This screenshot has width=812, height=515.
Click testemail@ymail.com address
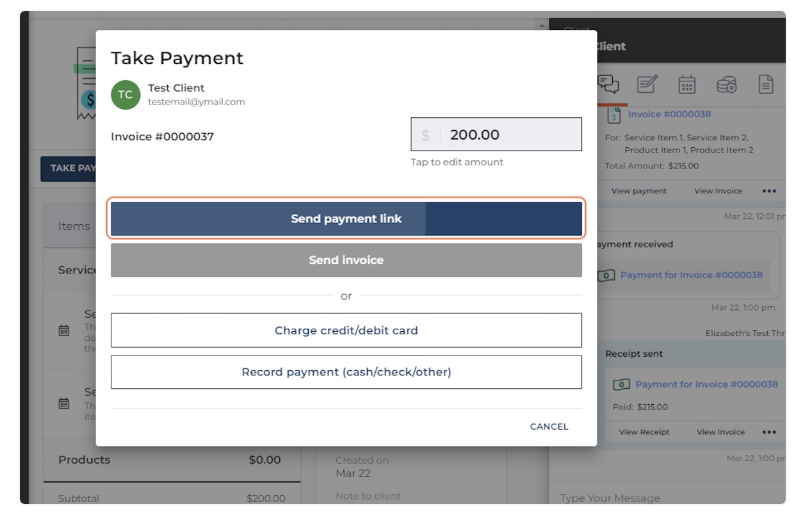click(197, 102)
